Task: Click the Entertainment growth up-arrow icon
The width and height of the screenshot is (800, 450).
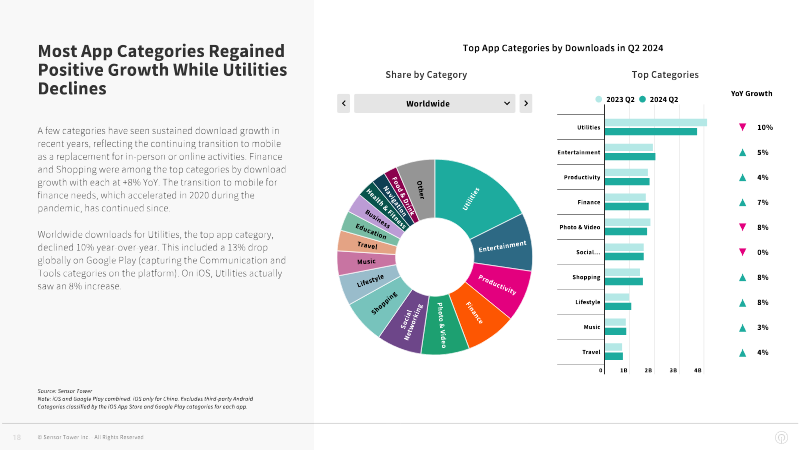Action: (x=742, y=152)
